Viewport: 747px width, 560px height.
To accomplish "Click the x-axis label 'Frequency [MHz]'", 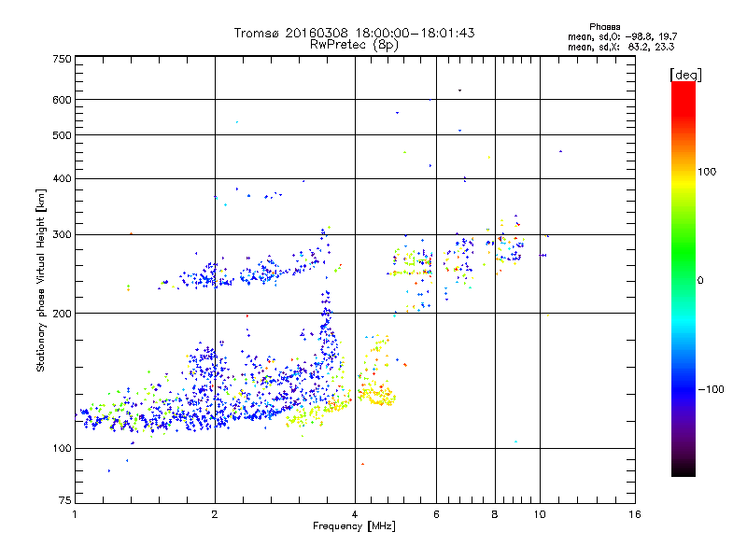I will [x=354, y=526].
